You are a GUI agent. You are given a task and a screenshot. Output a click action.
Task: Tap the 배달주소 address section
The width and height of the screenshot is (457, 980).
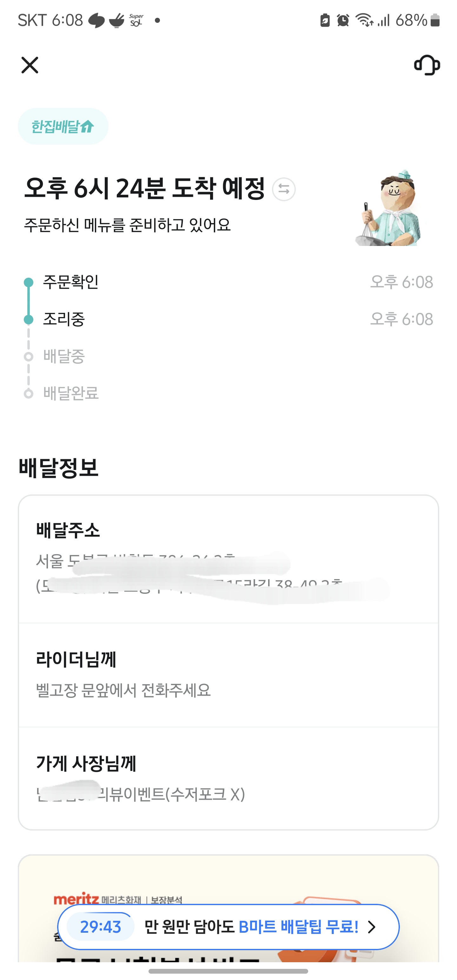pos(228,559)
